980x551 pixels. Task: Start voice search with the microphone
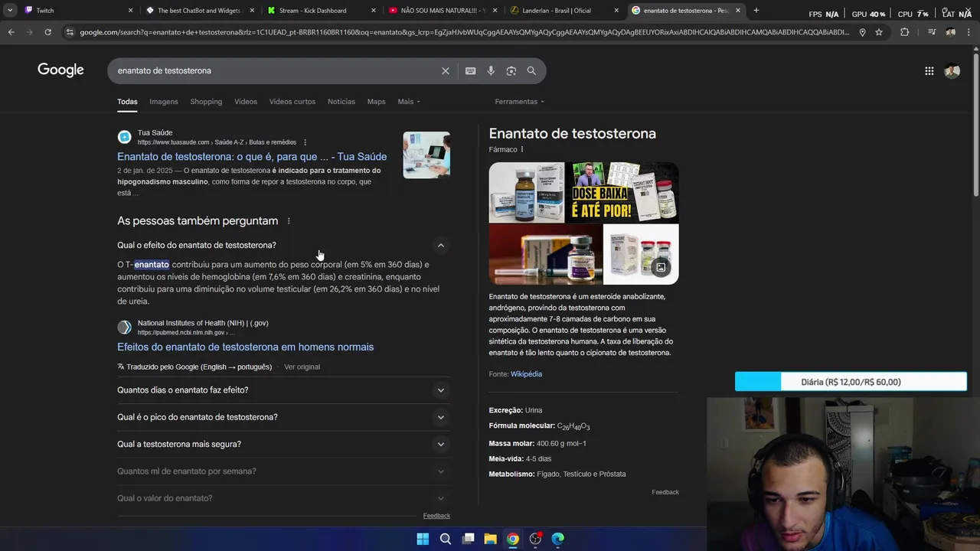(491, 71)
